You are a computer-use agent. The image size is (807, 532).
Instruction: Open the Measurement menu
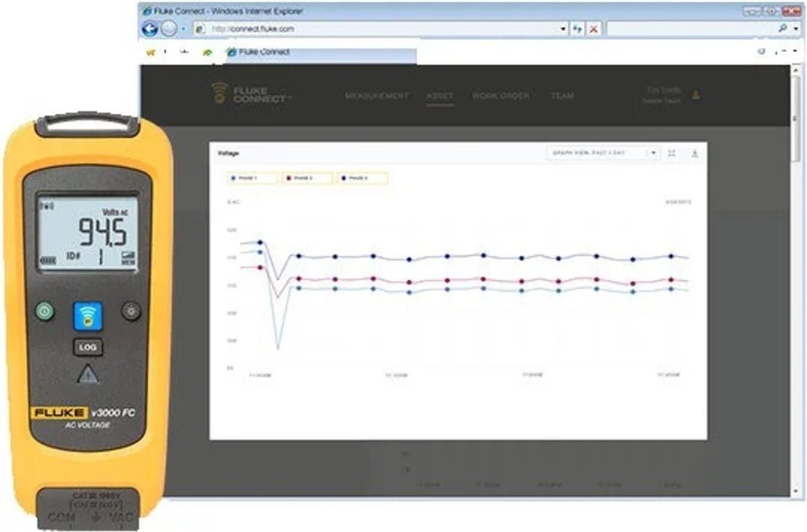(x=377, y=96)
